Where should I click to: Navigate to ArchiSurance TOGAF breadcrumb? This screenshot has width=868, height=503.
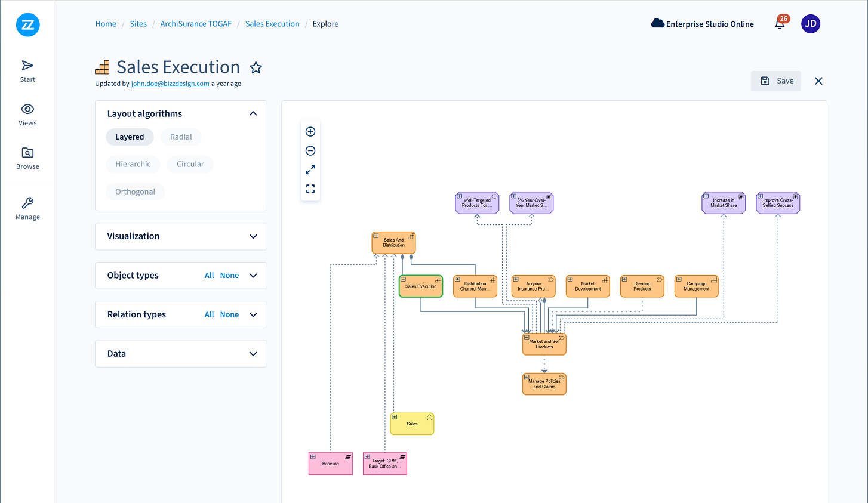click(x=196, y=24)
